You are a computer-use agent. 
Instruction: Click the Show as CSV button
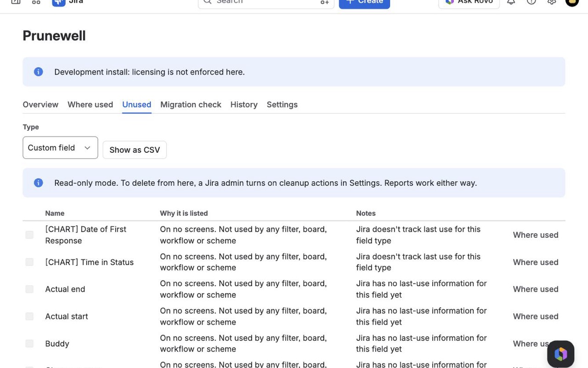(x=135, y=150)
